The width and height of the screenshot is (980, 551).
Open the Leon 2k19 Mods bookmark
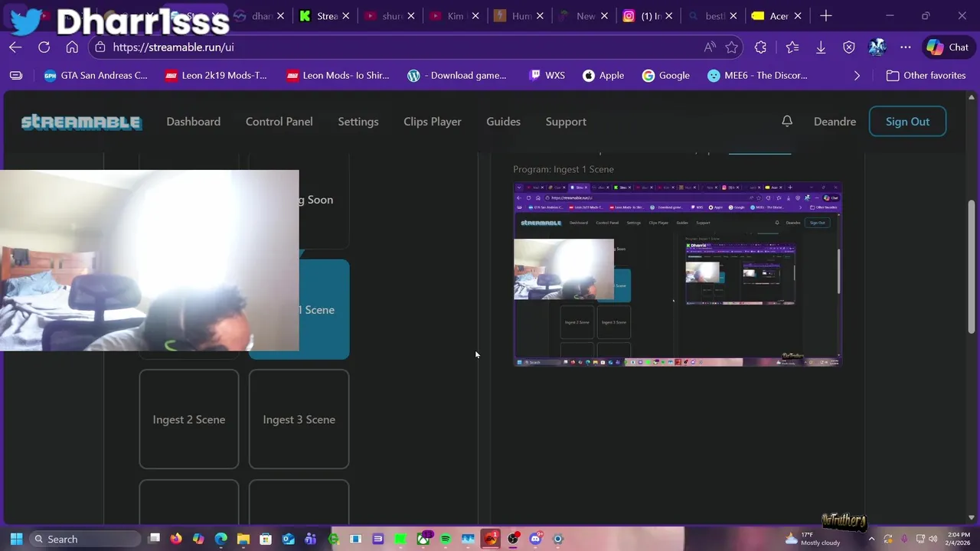coord(216,76)
